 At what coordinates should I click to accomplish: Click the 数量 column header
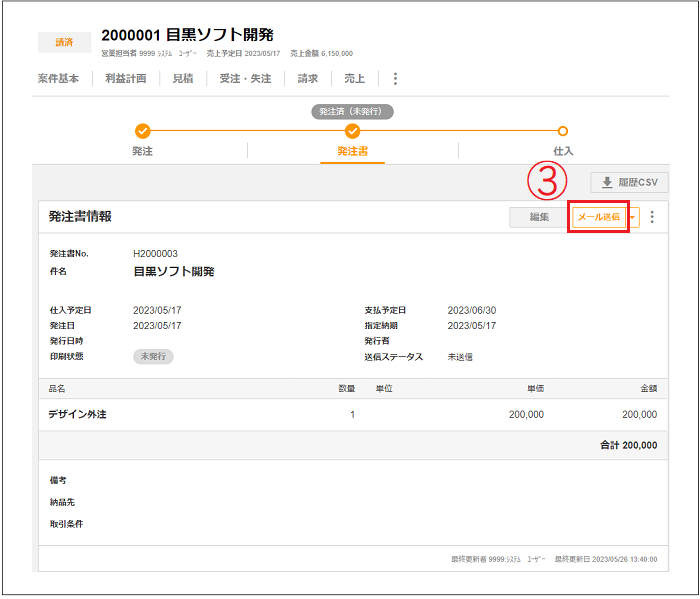[x=346, y=389]
